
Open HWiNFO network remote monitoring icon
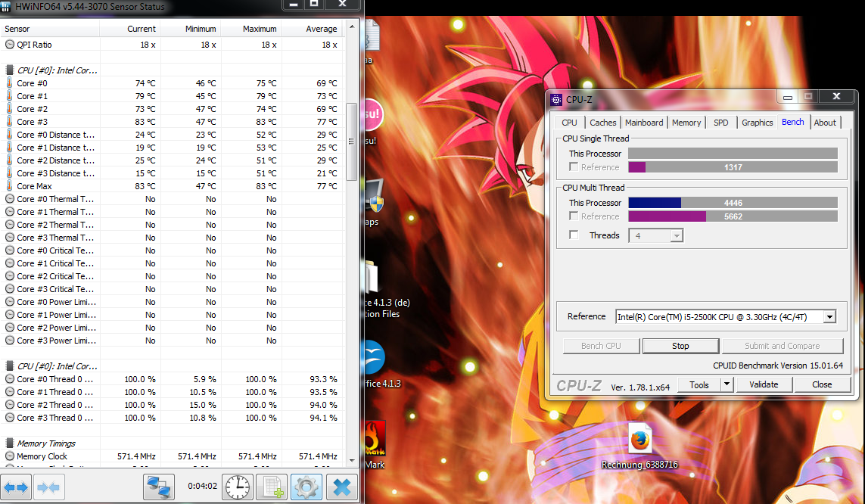point(159,487)
